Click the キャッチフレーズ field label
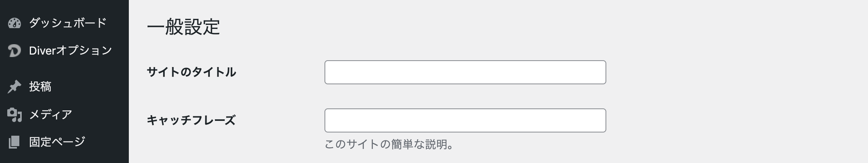 tap(191, 120)
